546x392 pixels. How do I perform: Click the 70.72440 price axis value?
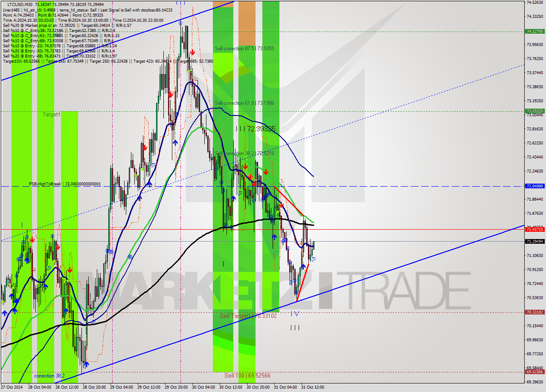(534, 283)
